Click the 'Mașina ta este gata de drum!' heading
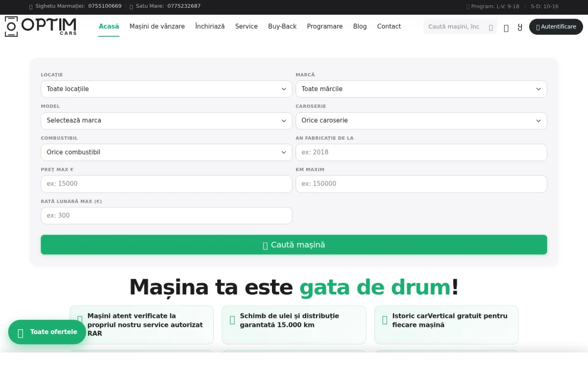Screen dimensions: 588x388 [294, 287]
